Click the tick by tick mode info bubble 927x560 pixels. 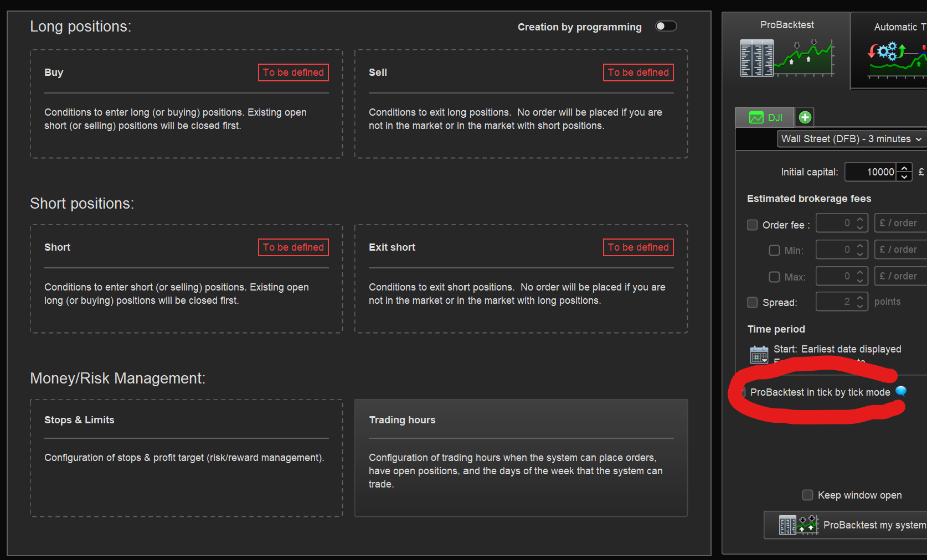coord(901,391)
